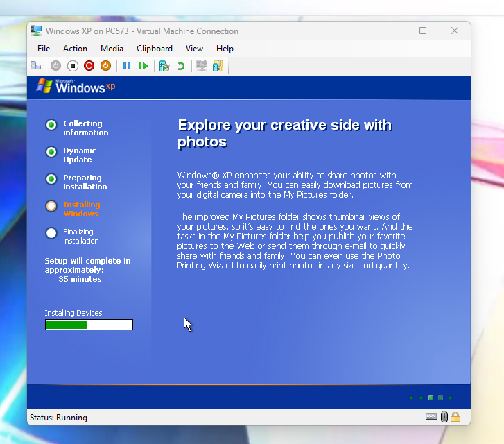Open the Clipboard menu
504x444 pixels.
(x=154, y=49)
